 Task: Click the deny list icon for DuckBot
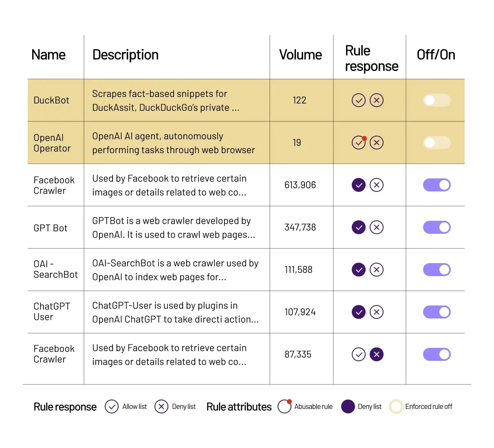[x=376, y=100]
